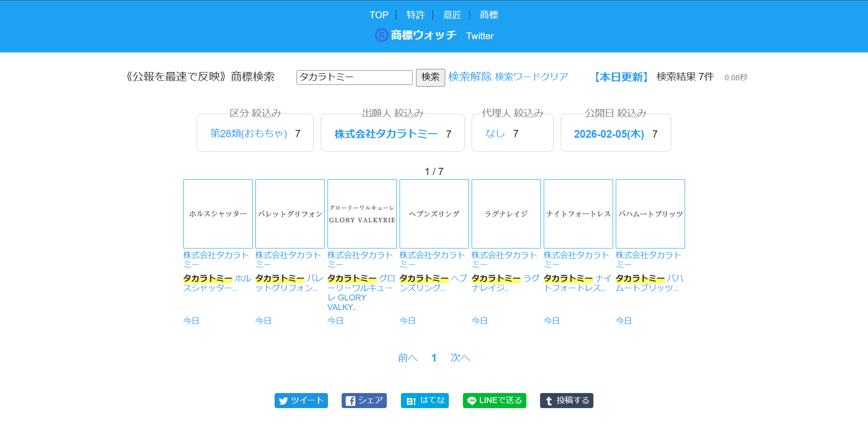868x435 pixels.
Task: Focus the trademark search input field
Action: click(x=354, y=77)
